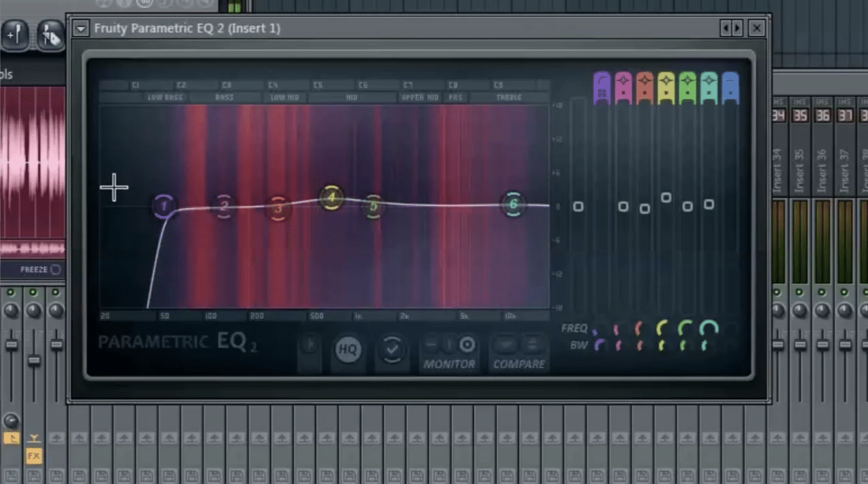
Task: Click the orange band 3 FREQ knob
Action: pyautogui.click(x=639, y=329)
